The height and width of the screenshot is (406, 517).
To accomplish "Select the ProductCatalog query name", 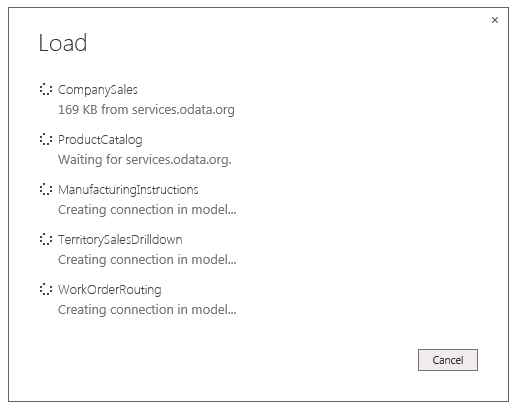I will tap(100, 140).
